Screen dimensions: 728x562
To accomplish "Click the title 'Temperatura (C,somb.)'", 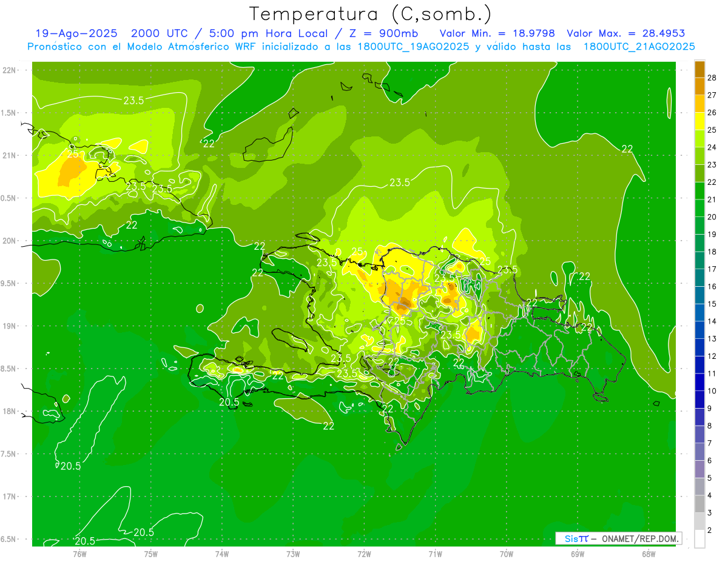I will pos(370,15).
